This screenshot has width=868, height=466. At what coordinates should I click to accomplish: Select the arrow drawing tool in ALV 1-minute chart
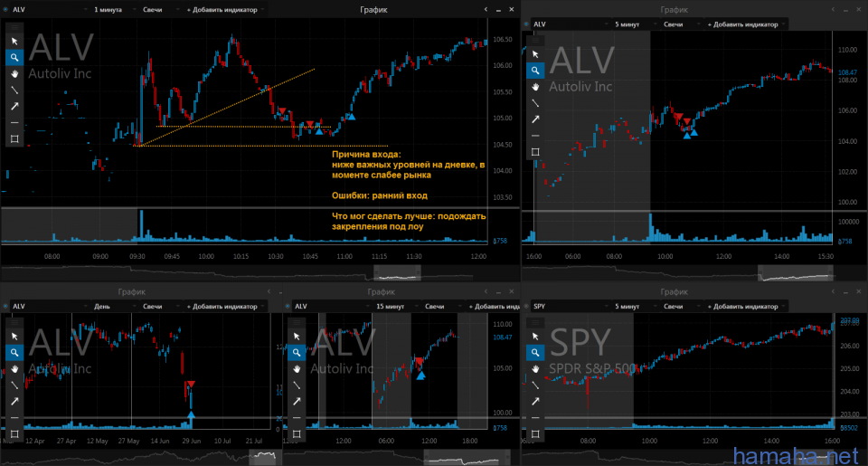pyautogui.click(x=14, y=106)
